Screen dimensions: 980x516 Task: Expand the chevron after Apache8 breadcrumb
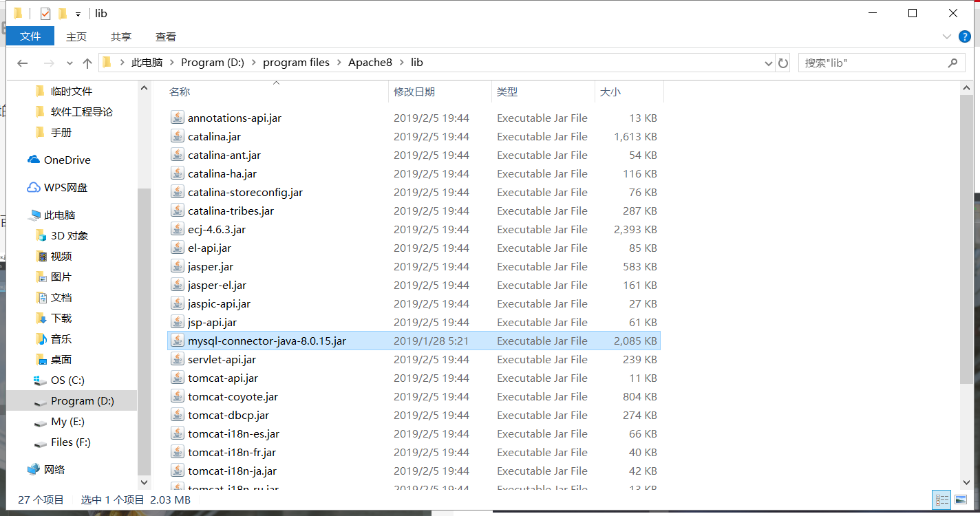click(402, 63)
